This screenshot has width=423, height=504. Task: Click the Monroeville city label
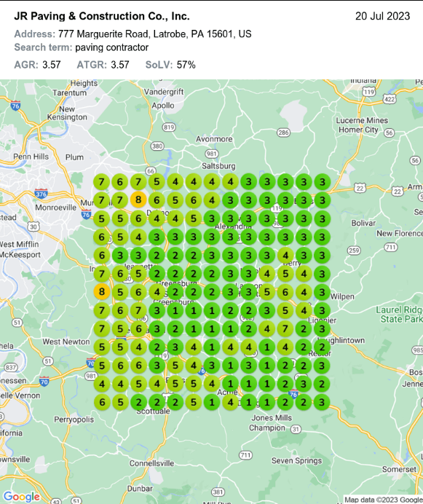click(55, 208)
